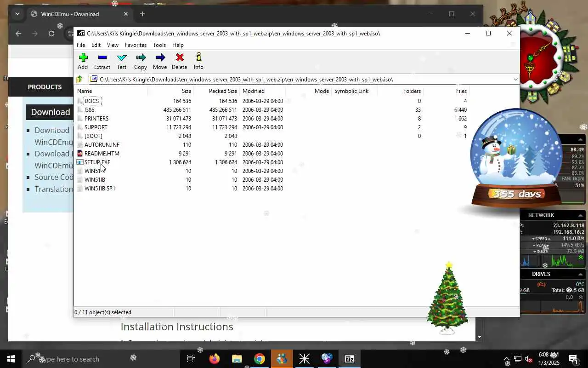Open browser tab search dropdown
This screenshot has height=368, width=588.
[17, 14]
